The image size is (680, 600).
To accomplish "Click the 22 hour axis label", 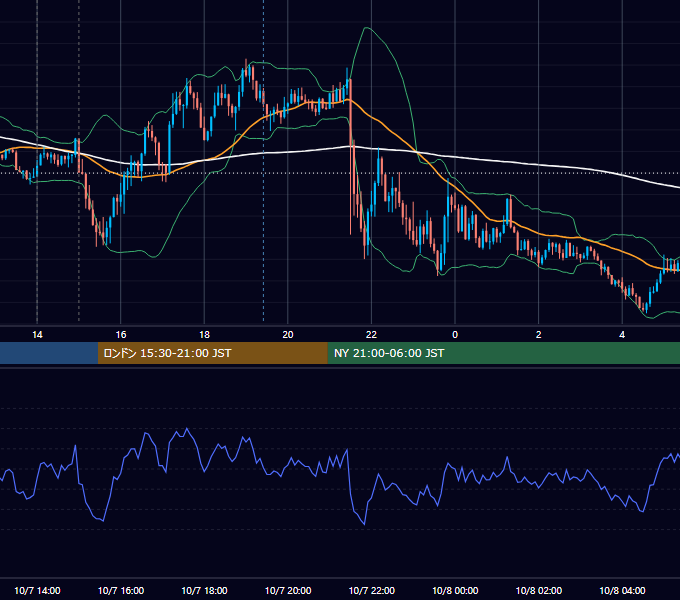I will (371, 335).
